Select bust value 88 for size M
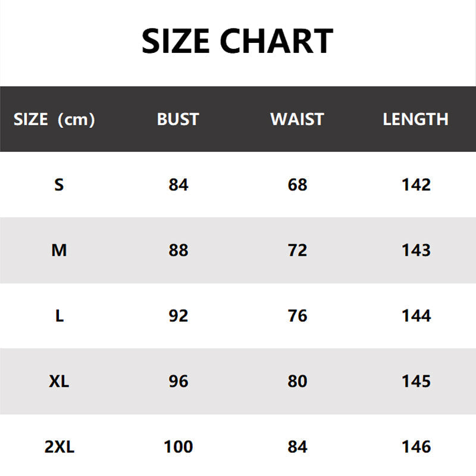 pyautogui.click(x=178, y=250)
